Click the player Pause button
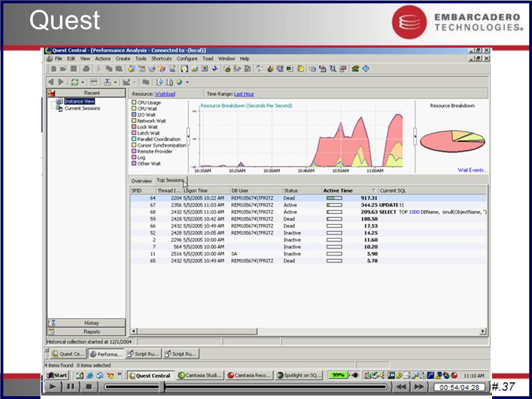This screenshot has width=532, height=399. pos(70,386)
